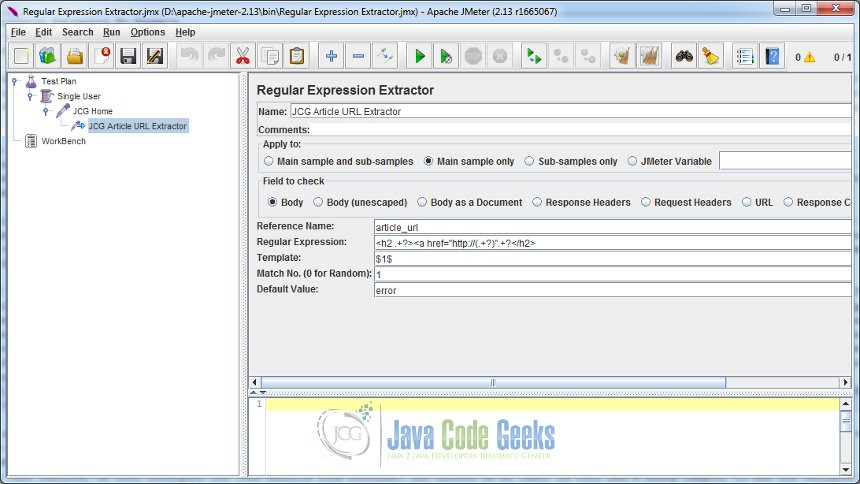Click the Save As icon

pyautogui.click(x=155, y=56)
